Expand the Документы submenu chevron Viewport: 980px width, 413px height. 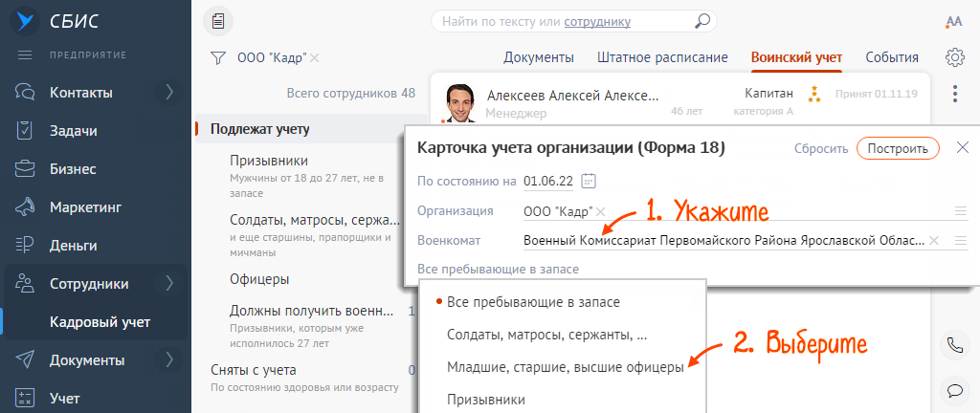(x=168, y=360)
